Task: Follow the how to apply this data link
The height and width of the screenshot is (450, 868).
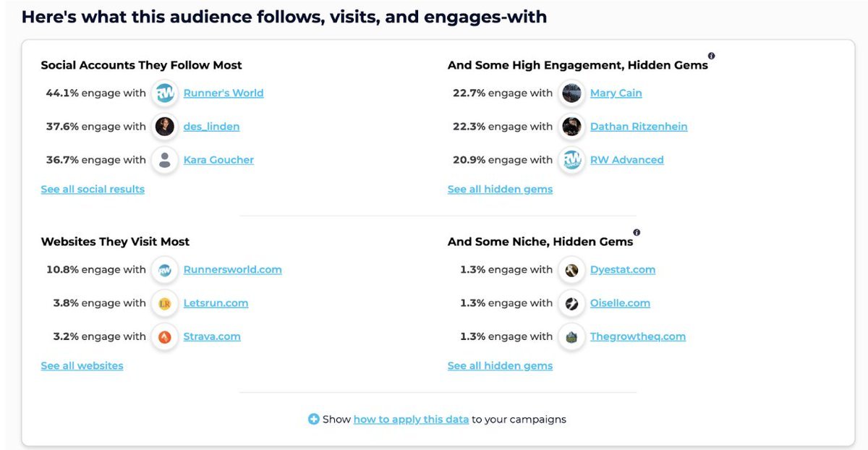Action: coord(411,419)
